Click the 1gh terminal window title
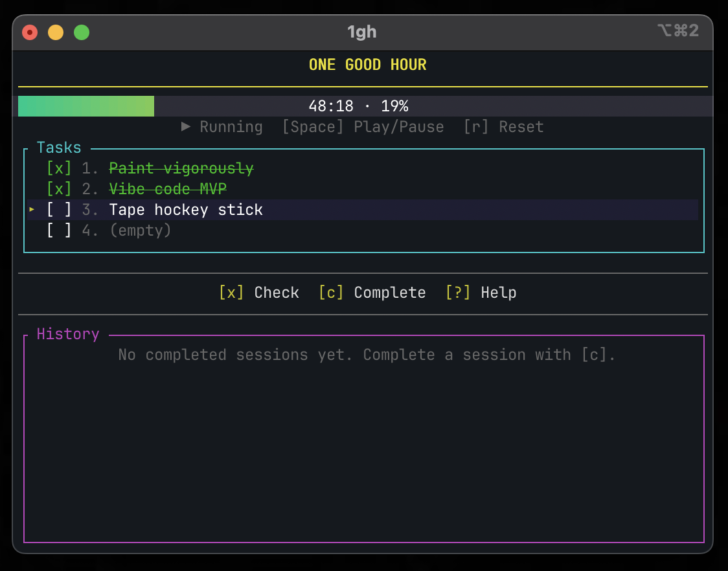The width and height of the screenshot is (728, 571). [361, 31]
